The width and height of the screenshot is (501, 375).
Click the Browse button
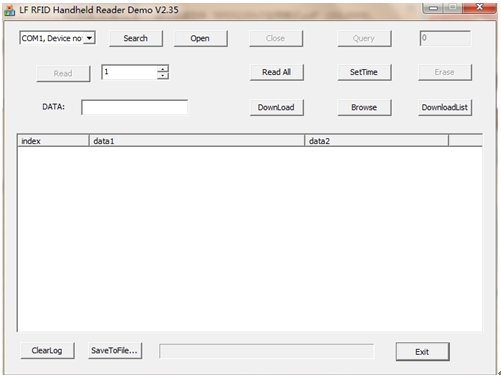364,107
